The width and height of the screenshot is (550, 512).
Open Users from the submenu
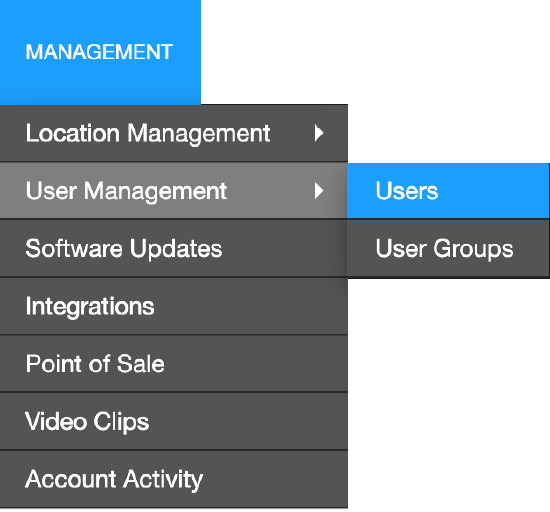tap(448, 191)
